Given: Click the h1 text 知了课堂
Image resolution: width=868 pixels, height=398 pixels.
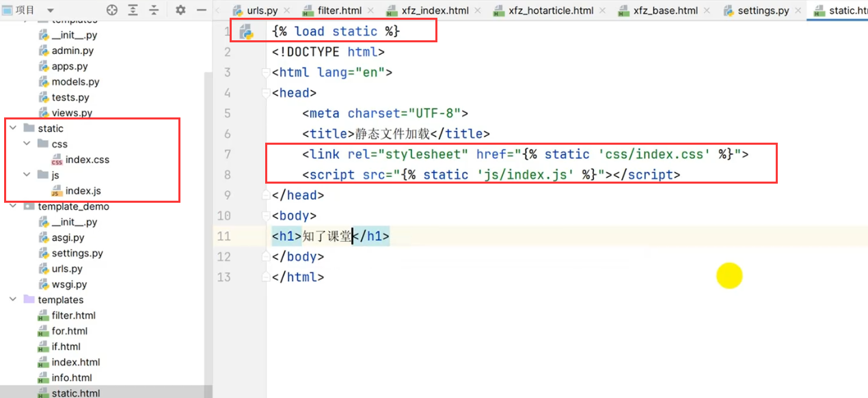Looking at the screenshot, I should (x=327, y=236).
